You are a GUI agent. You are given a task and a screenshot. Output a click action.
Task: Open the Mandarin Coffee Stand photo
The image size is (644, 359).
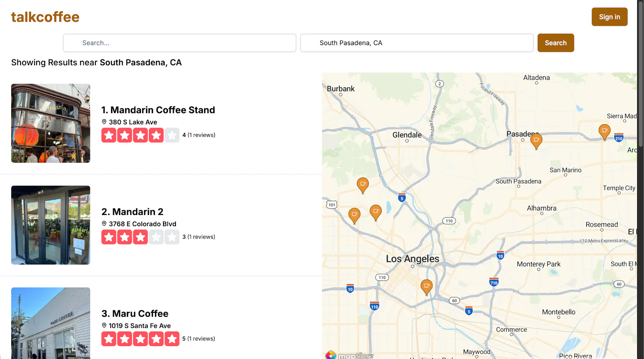(51, 123)
